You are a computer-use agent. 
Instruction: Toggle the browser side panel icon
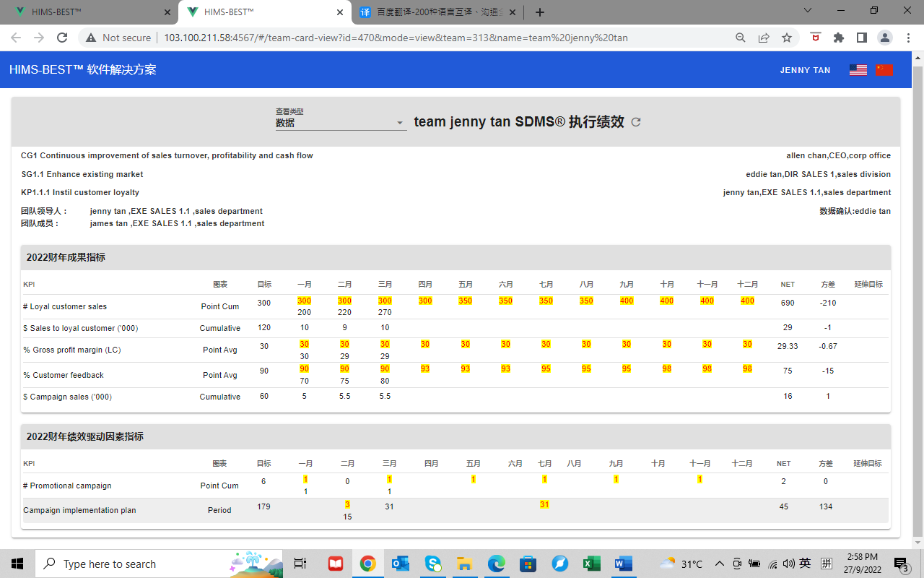pos(861,38)
